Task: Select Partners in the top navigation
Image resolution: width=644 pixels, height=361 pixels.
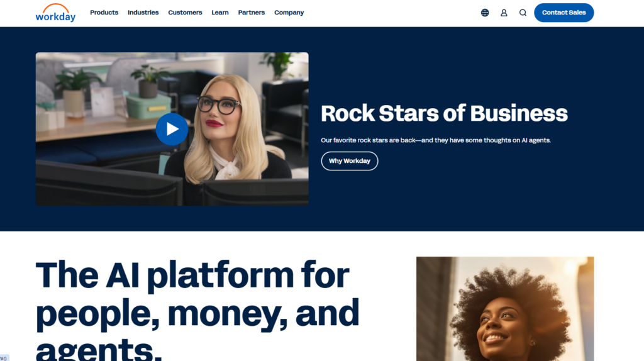Action: click(252, 13)
